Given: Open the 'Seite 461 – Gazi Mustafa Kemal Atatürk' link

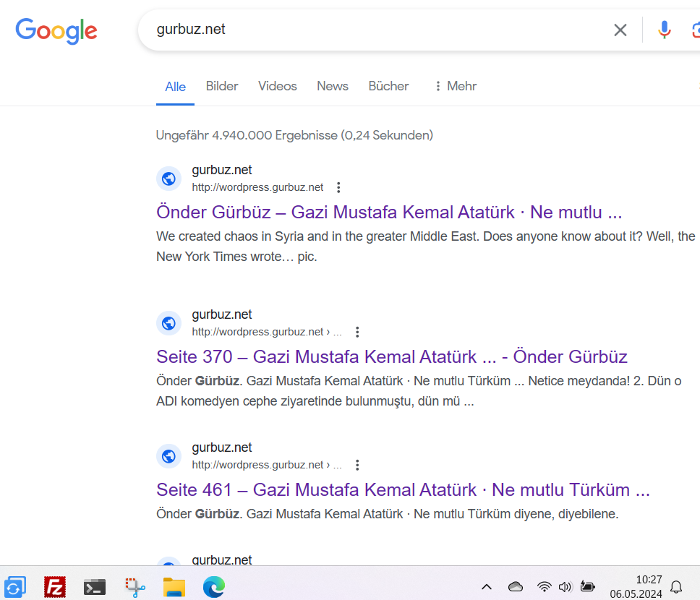Looking at the screenshot, I should tap(403, 489).
